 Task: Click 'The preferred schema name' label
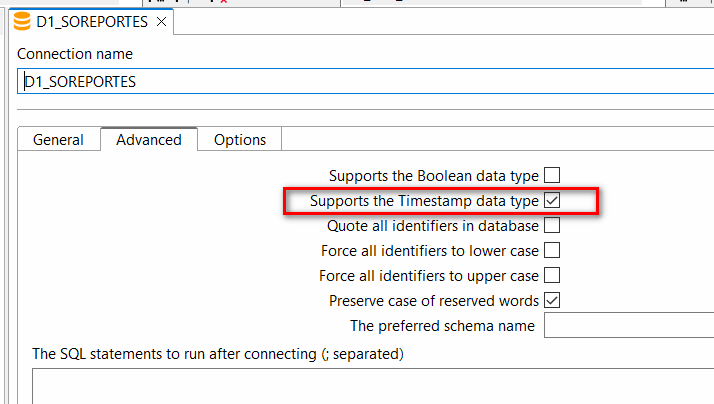(x=442, y=326)
